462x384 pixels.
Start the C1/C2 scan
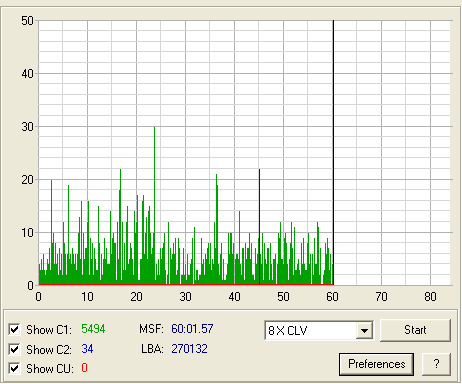(x=415, y=330)
